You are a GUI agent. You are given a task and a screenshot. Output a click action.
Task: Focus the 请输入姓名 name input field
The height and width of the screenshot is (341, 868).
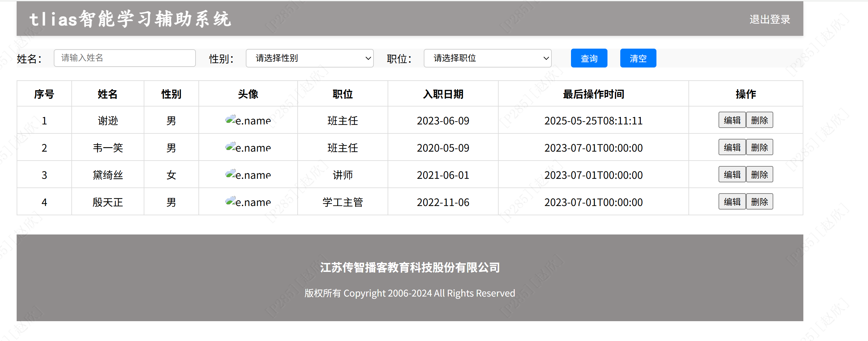[x=125, y=58]
